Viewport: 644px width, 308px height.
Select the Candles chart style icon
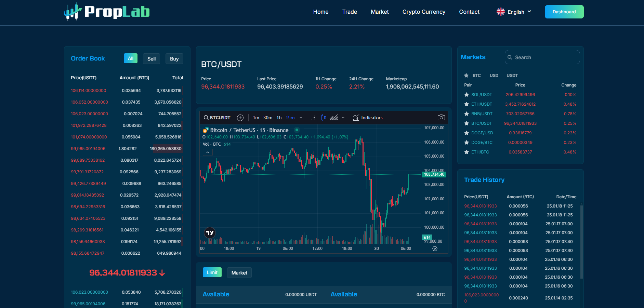pyautogui.click(x=324, y=118)
